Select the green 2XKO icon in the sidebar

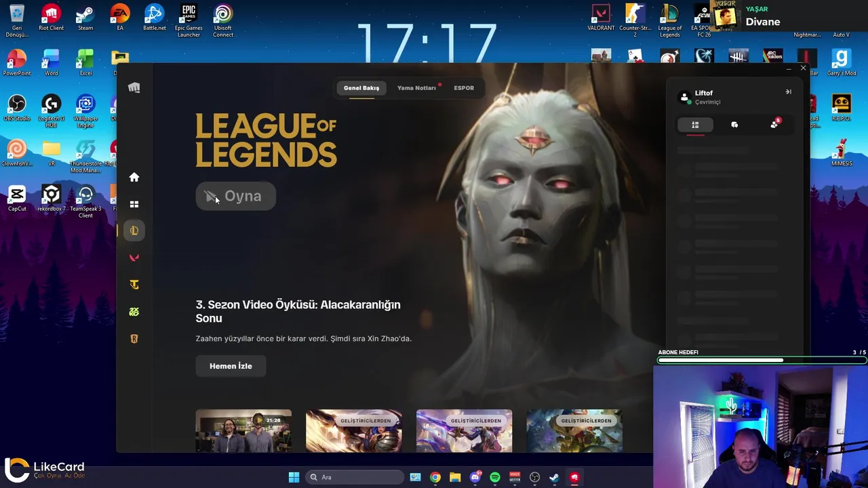[x=134, y=312]
